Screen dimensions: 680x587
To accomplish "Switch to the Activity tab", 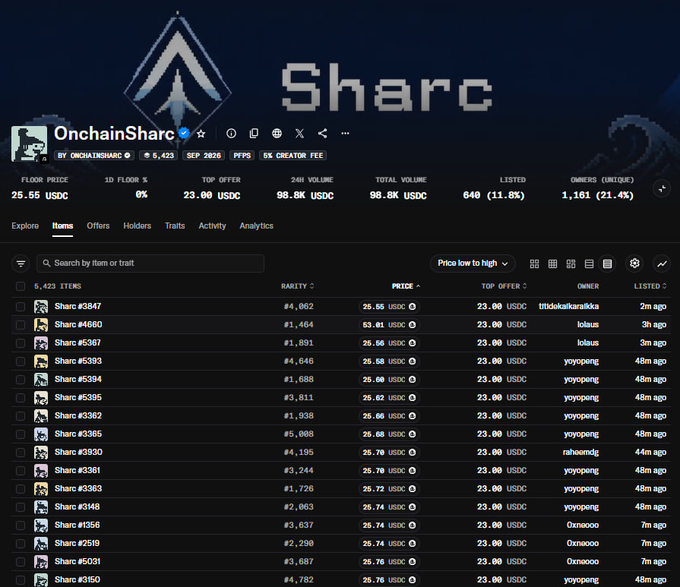I will coord(212,226).
